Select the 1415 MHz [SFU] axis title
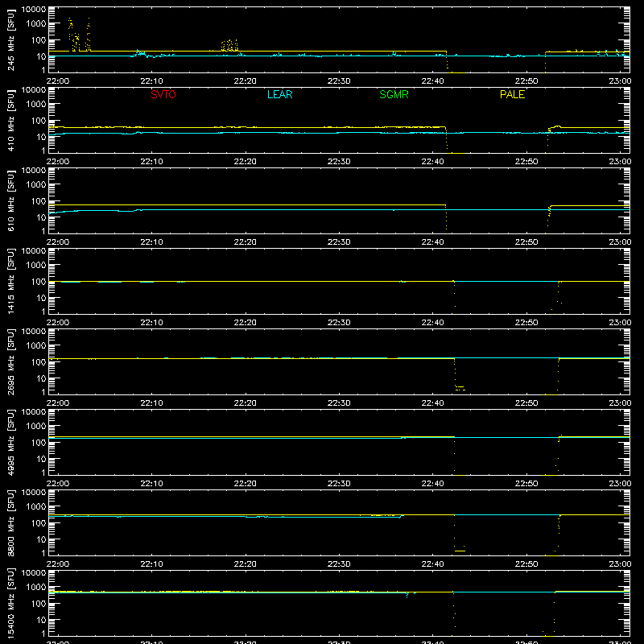 click(x=10, y=282)
